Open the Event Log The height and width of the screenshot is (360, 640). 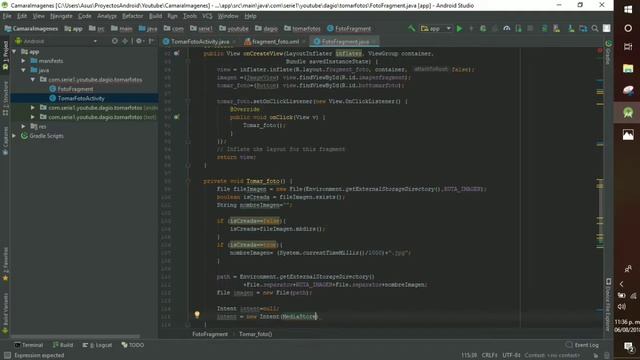(x=582, y=345)
